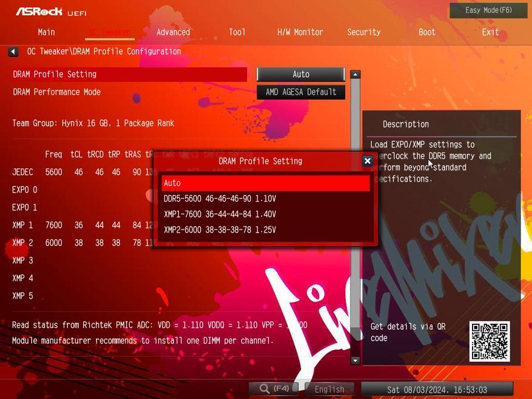Open the Boot tab
The height and width of the screenshot is (399, 532).
coord(427,32)
